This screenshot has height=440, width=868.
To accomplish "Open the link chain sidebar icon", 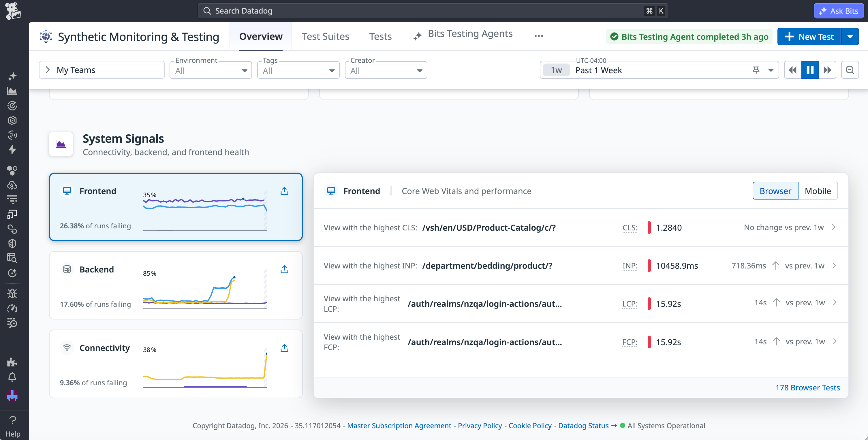I will pos(12,229).
